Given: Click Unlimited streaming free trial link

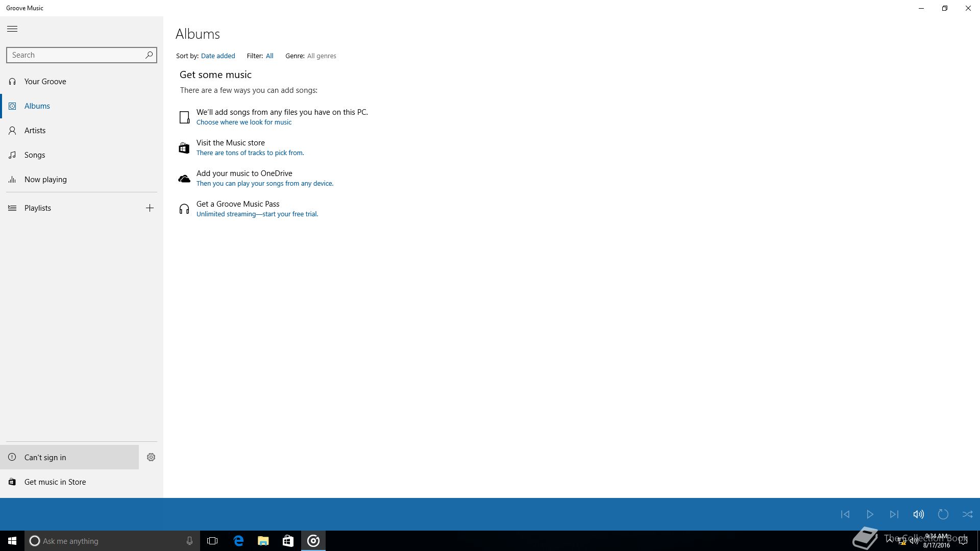Looking at the screenshot, I should click(257, 214).
